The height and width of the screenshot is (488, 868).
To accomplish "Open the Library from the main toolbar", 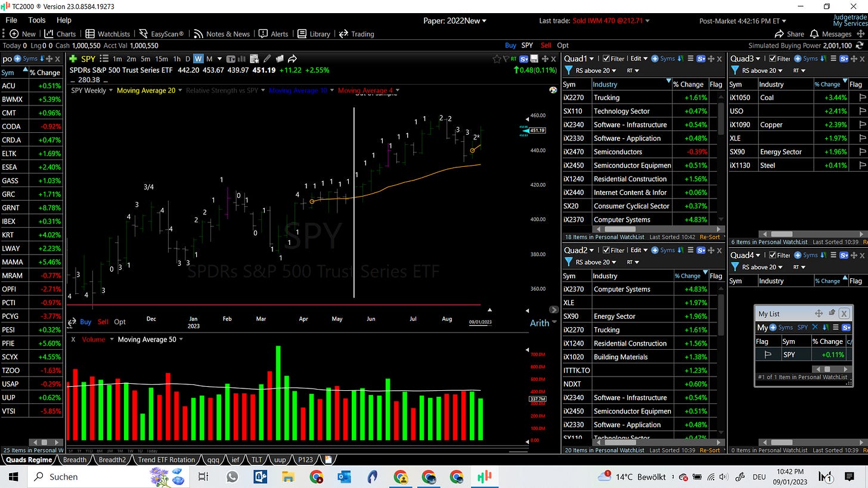I will pos(314,34).
